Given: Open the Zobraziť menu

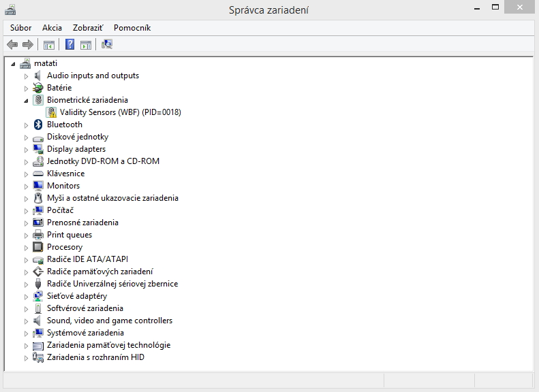Looking at the screenshot, I should pyautogui.click(x=88, y=28).
